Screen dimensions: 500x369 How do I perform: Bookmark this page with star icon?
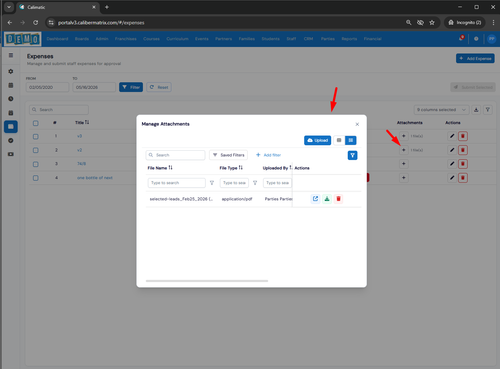click(x=432, y=23)
